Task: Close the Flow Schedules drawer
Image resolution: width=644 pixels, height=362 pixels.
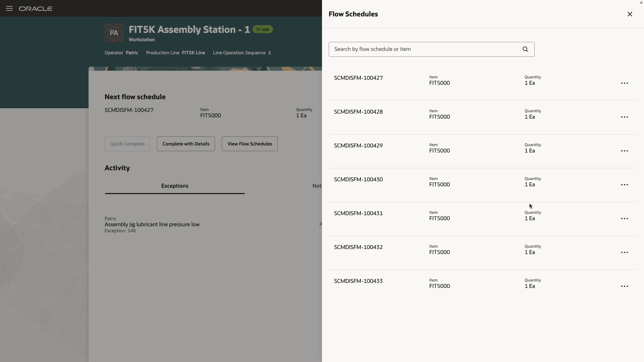Action: click(630, 14)
